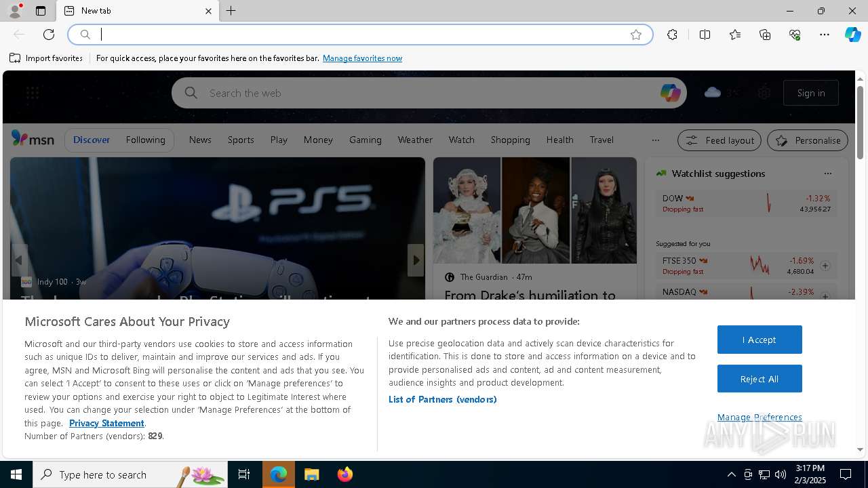Viewport: 868px width, 488px height.
Task: Add NASDAQ to watchlist
Action: 825,296
